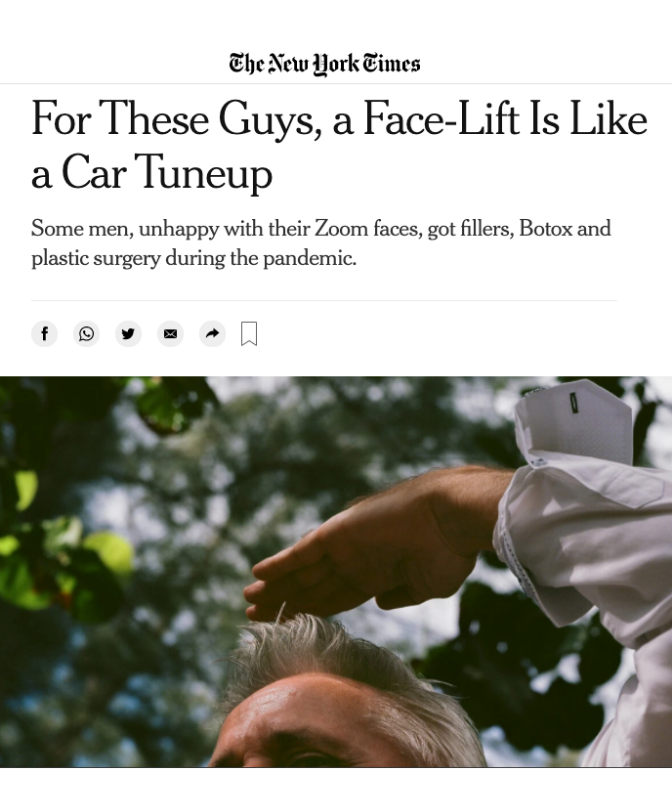Viewport: 672px width, 810px height.
Task: Go to The New York Times homepage logo
Action: coord(324,64)
